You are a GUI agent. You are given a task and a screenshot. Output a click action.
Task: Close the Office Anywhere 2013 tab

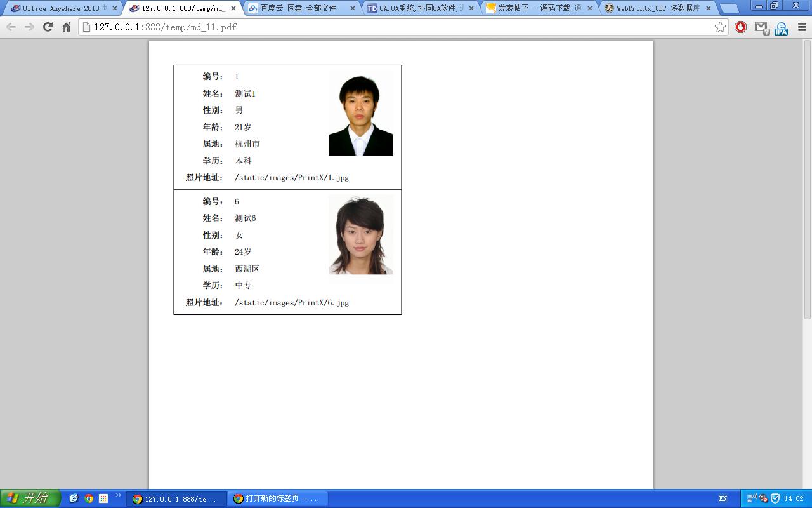[115, 8]
